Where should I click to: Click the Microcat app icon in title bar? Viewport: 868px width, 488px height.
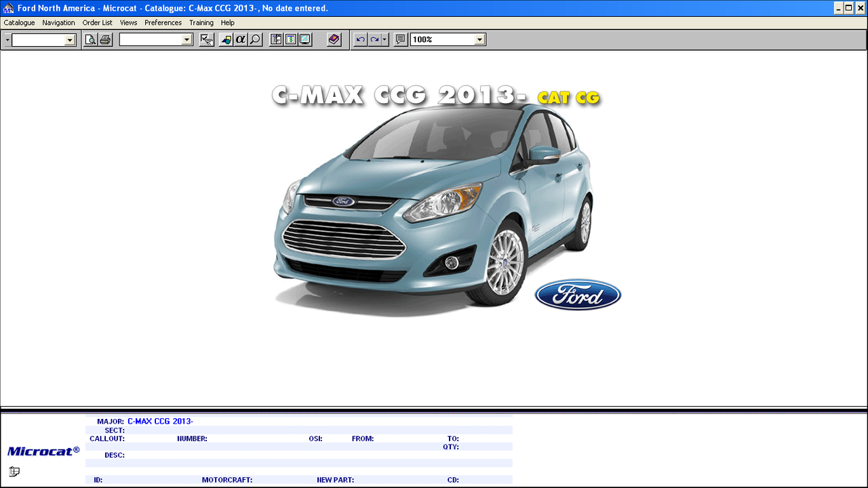click(x=8, y=8)
